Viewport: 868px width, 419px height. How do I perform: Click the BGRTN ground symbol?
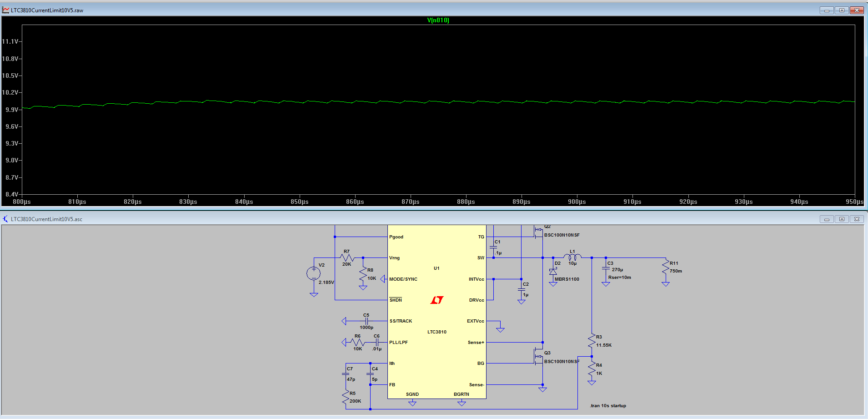(462, 403)
